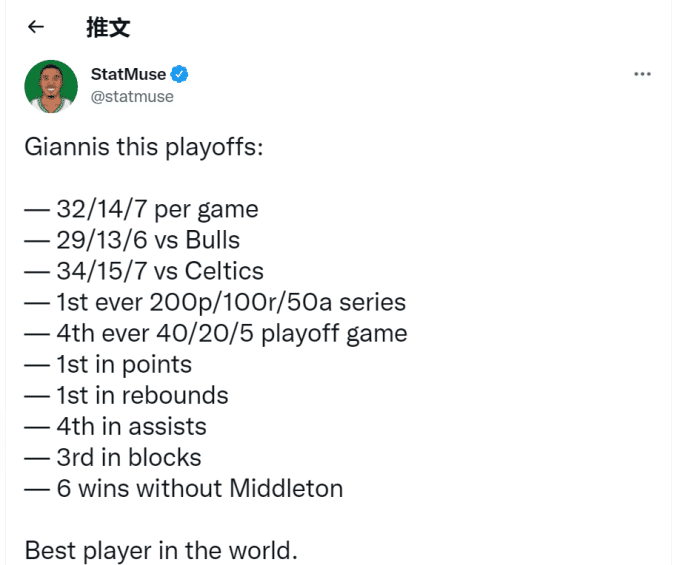Viewport: 700px width, 565px height.
Task: Click "Best player in the world." text
Action: point(161,549)
